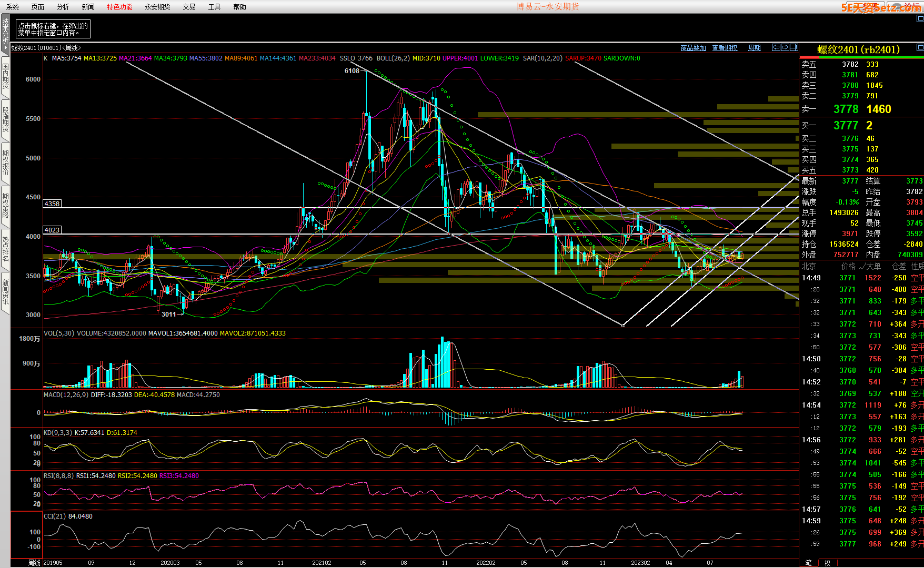Open the 永安期货 menu
The width and height of the screenshot is (924, 568).
click(157, 7)
